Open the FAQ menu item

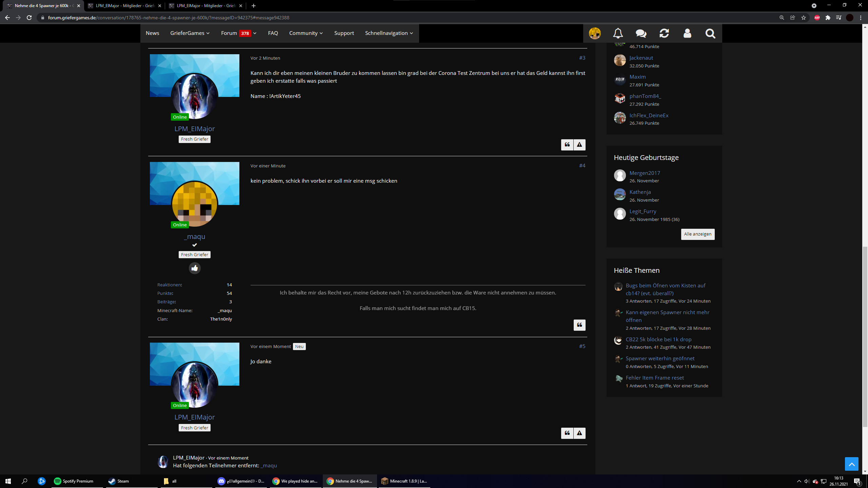tap(273, 33)
